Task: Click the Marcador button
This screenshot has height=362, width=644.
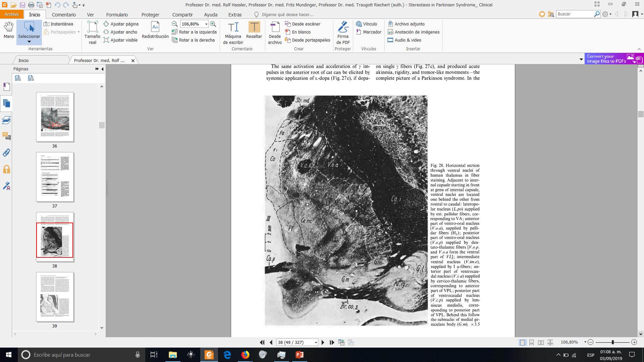Action: point(369,32)
